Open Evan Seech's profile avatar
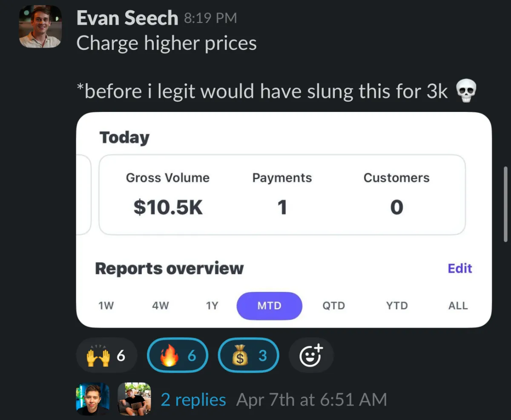The height and width of the screenshot is (420, 511). [40, 26]
